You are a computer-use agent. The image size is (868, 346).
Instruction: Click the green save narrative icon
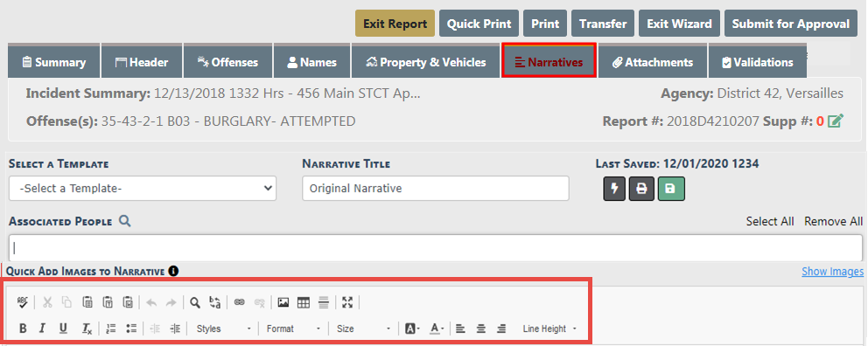(671, 189)
